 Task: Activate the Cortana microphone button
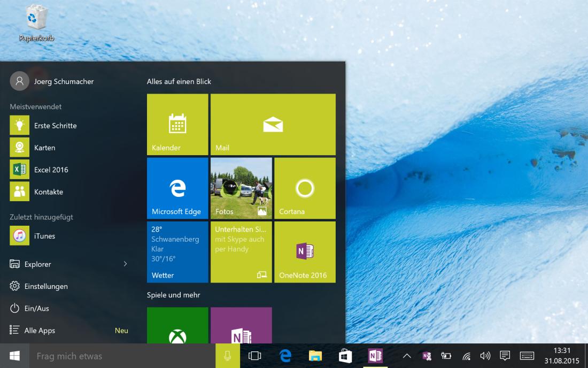point(228,356)
